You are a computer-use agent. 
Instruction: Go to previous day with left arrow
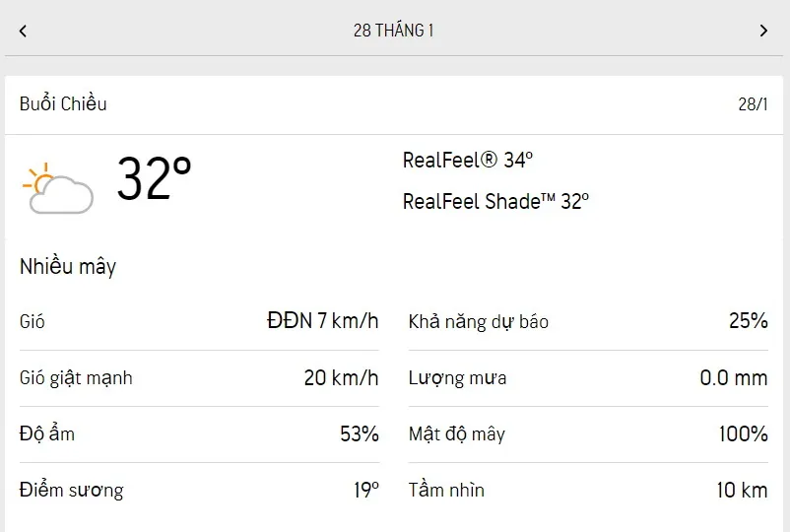(23, 31)
